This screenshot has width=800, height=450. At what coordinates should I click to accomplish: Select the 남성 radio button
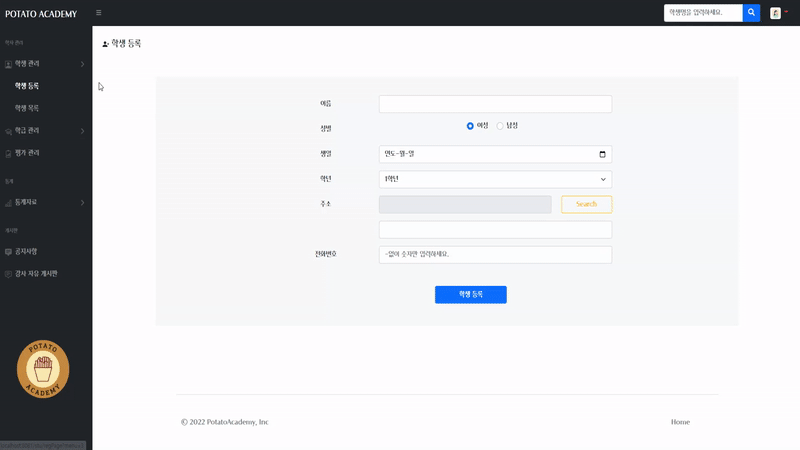500,126
